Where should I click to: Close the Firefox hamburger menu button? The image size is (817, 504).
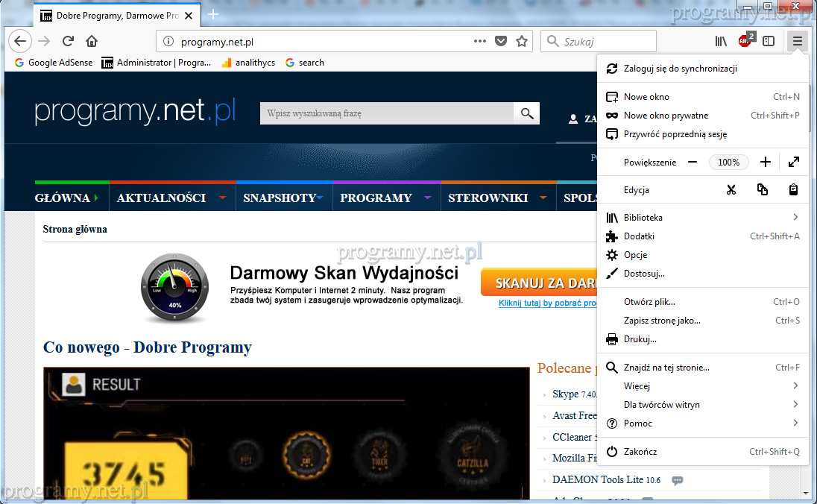(x=797, y=41)
